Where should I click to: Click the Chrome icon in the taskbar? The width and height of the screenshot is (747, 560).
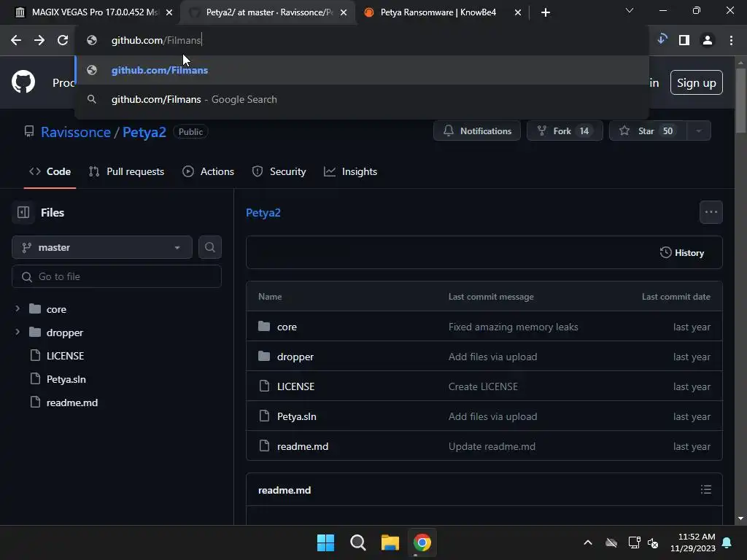[422, 542]
